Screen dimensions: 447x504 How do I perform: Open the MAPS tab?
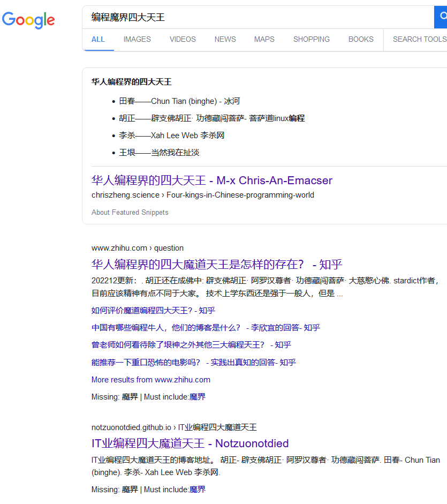coord(264,39)
